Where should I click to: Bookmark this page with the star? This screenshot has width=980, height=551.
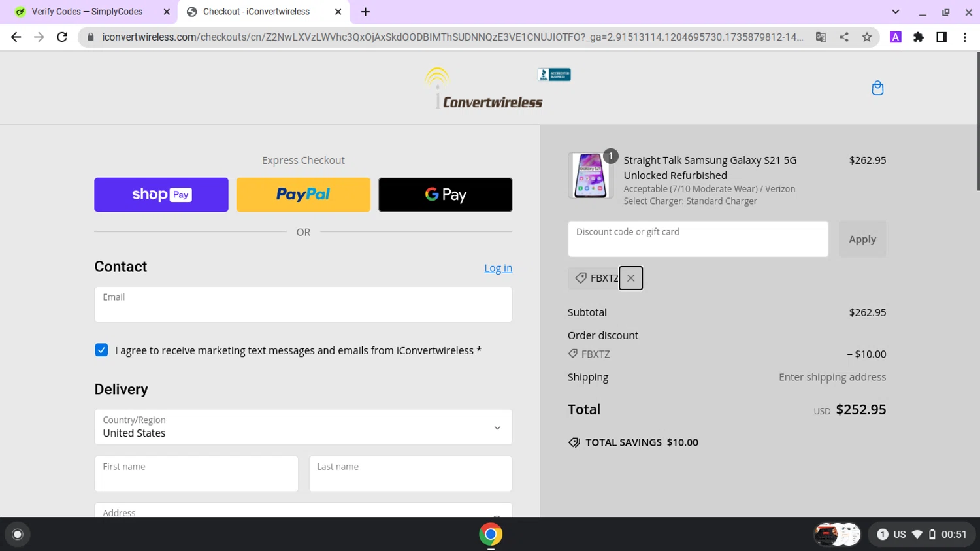867,37
